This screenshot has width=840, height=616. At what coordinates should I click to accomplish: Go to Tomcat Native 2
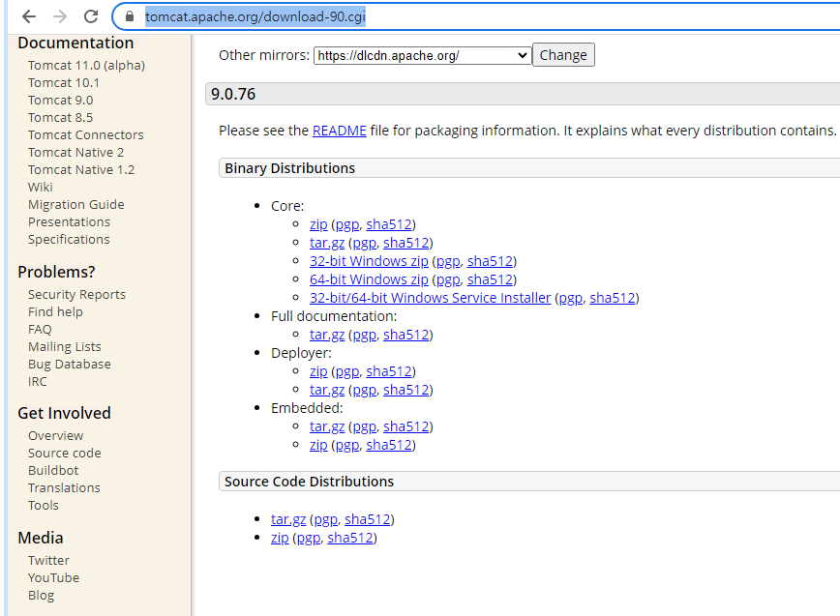75,153
